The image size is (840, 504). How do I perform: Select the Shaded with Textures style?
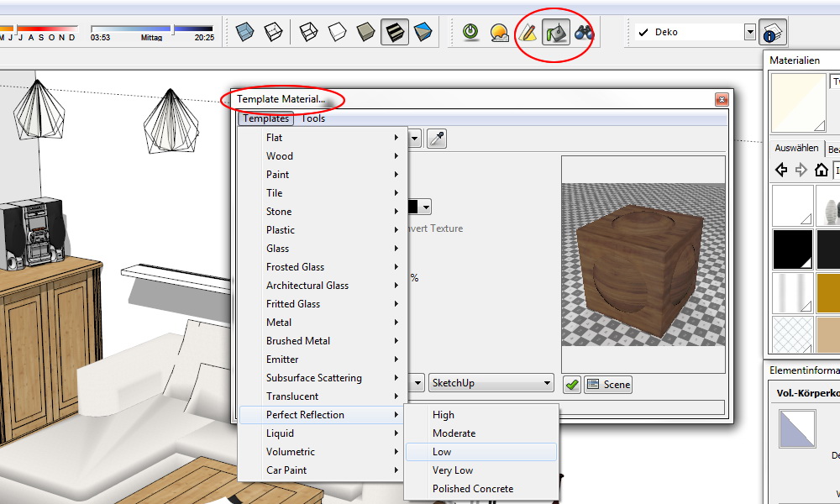pos(393,33)
